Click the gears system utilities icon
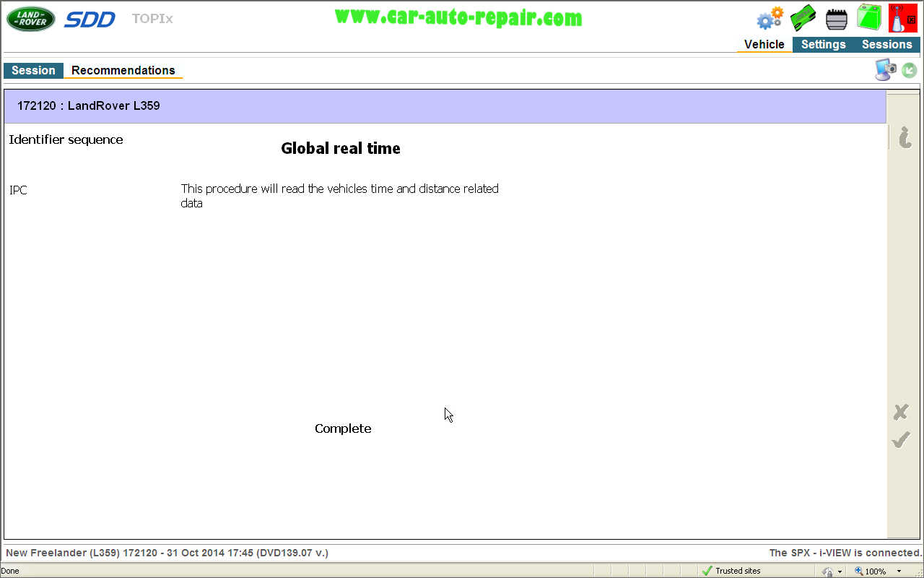924x578 pixels. [x=770, y=18]
